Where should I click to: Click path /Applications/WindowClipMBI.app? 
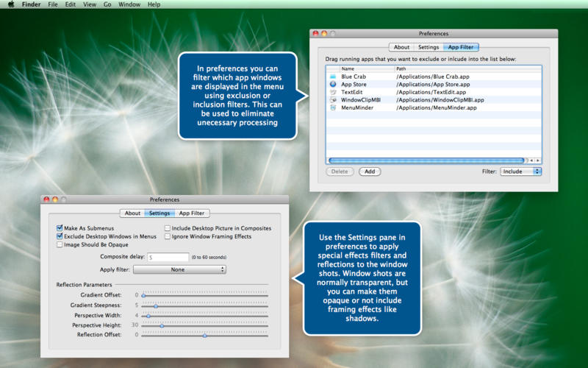(440, 100)
